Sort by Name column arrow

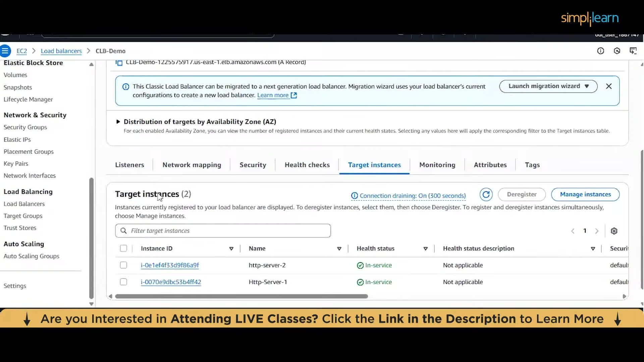click(339, 249)
